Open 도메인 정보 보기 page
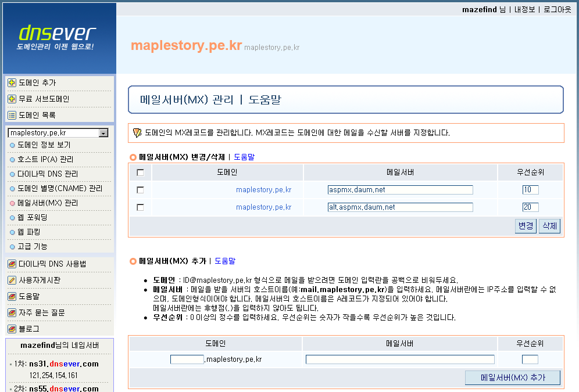The image size is (579, 392). pos(44,145)
